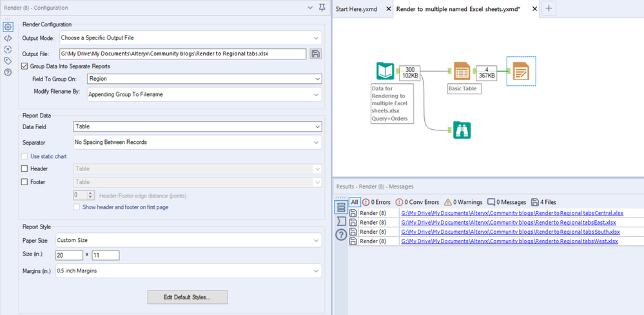Open the Configuration gear tab icon

pyautogui.click(x=7, y=27)
